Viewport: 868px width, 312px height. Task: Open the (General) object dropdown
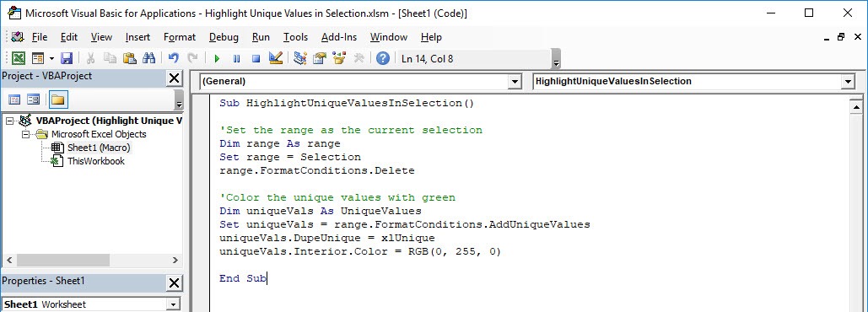[x=515, y=81]
